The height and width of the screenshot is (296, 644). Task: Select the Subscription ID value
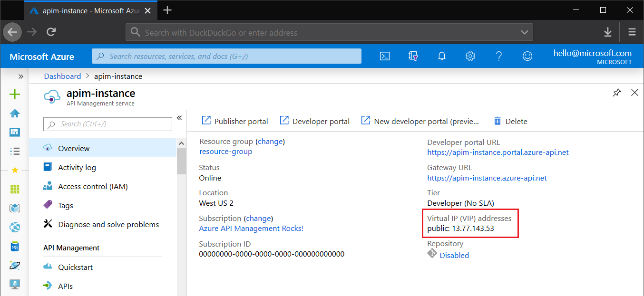[x=272, y=254]
